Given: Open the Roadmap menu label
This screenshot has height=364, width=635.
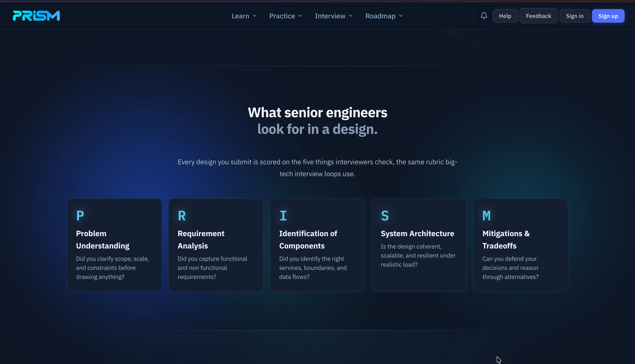Looking at the screenshot, I should pos(380,16).
